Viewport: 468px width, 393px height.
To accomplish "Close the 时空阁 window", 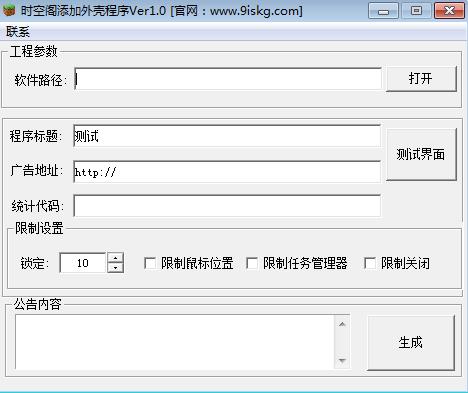I will 449,11.
